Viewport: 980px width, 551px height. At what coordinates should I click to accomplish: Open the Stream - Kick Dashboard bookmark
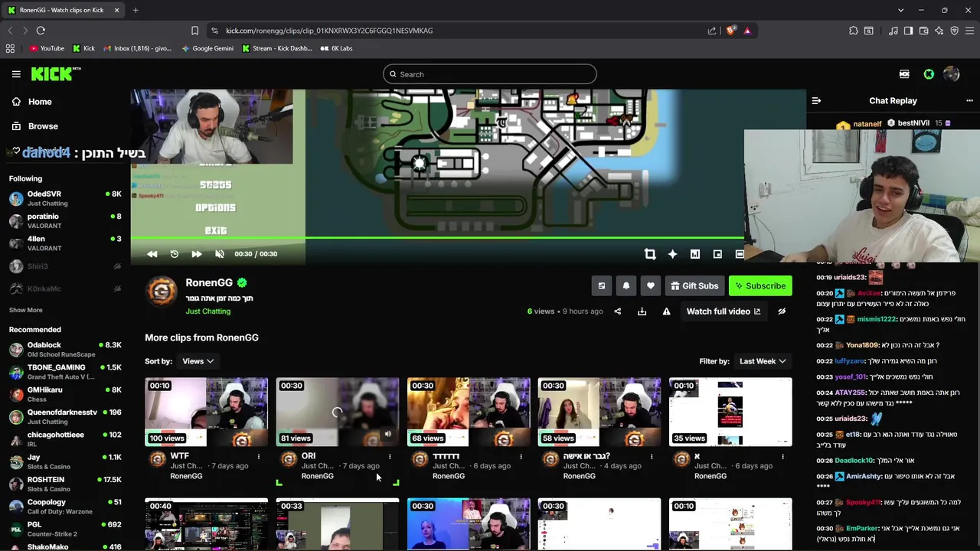pyautogui.click(x=276, y=48)
